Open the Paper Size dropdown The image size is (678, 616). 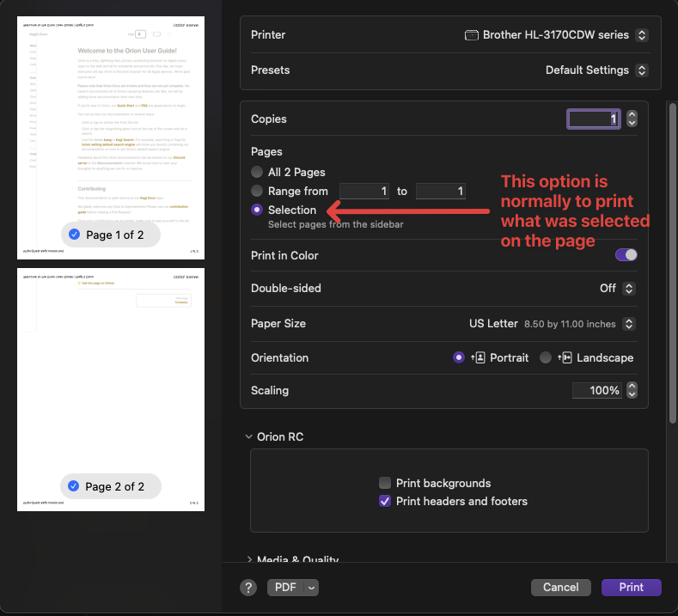[552, 324]
